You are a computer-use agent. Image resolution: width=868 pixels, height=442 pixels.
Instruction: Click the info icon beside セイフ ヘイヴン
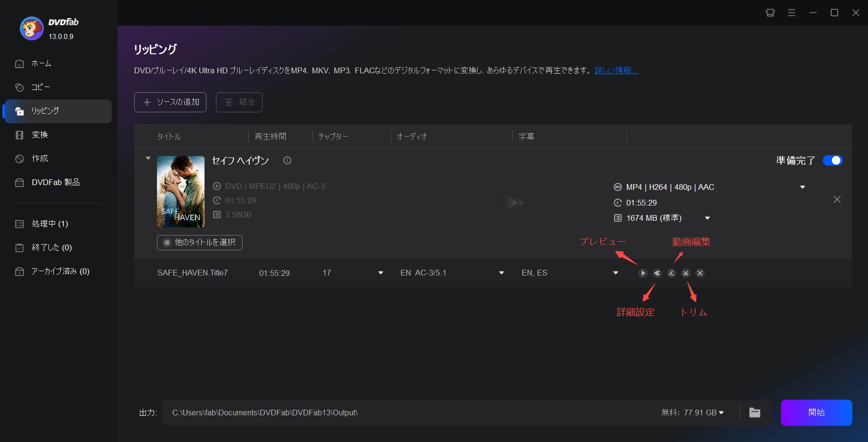pyautogui.click(x=287, y=160)
